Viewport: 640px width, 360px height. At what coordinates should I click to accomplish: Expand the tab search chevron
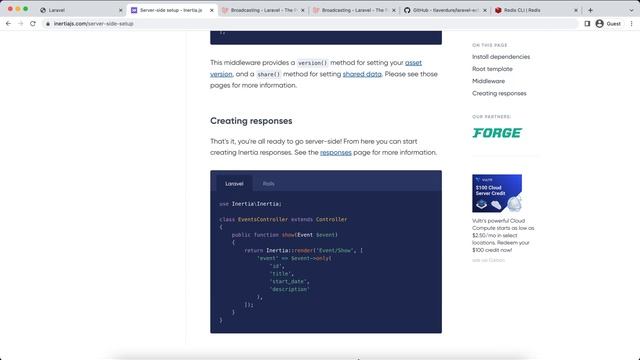point(631,10)
